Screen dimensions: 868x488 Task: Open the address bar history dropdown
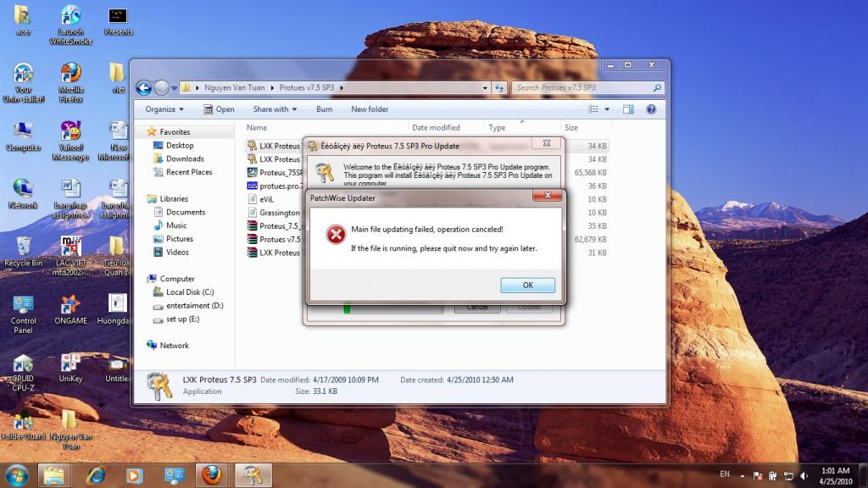tap(484, 88)
